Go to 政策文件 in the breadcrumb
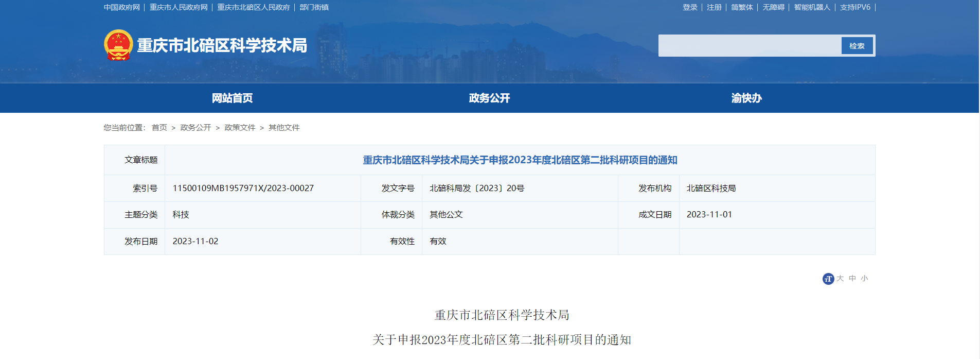980x359 pixels. click(240, 127)
